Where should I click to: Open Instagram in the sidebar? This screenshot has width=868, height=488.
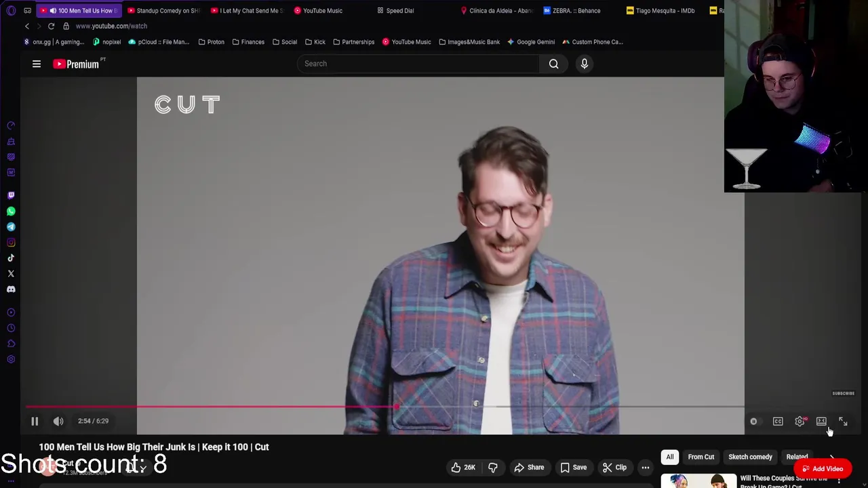pos(11,243)
